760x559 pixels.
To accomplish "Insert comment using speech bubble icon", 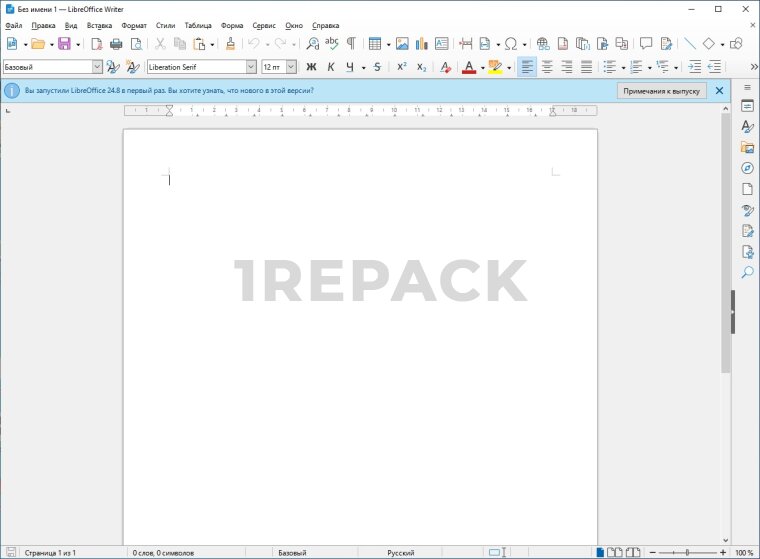I will pyautogui.click(x=646, y=44).
